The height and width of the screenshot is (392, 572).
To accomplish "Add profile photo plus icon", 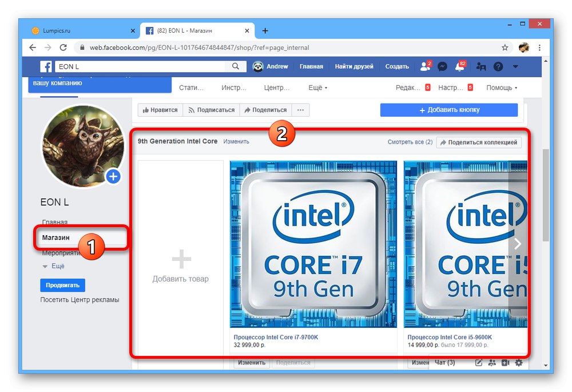I will (x=113, y=177).
